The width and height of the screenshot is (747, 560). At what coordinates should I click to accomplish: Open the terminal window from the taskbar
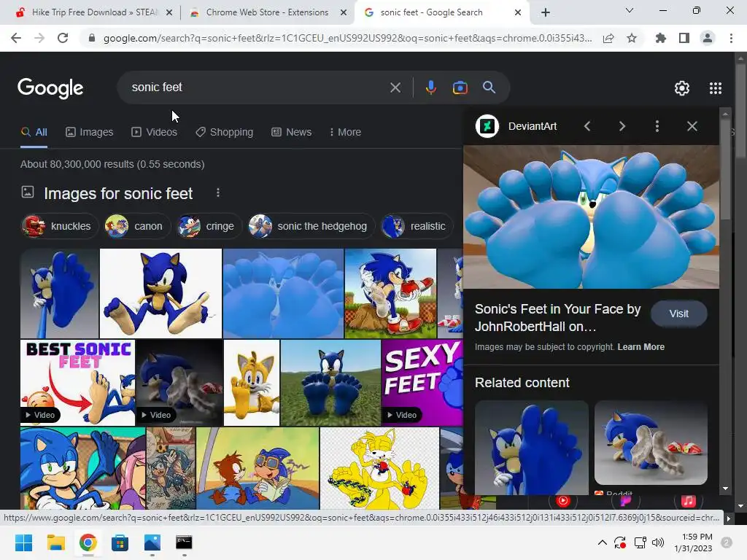coord(184,542)
